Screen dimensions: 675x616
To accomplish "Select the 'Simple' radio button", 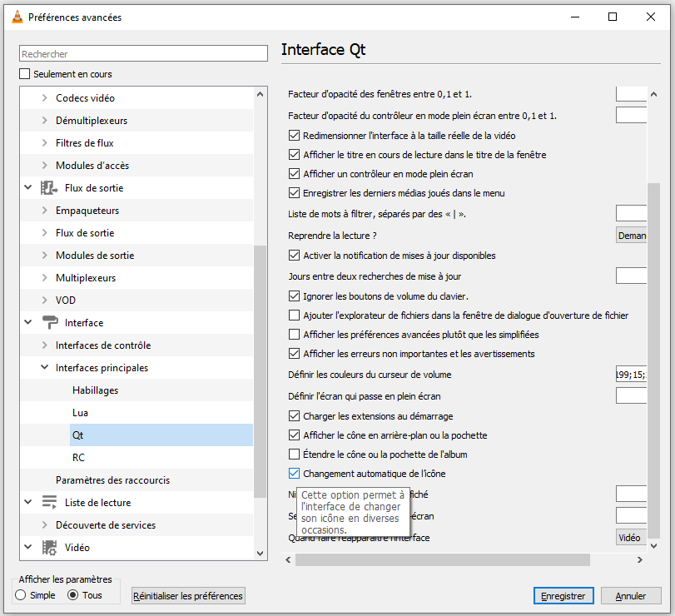I will click(x=21, y=595).
